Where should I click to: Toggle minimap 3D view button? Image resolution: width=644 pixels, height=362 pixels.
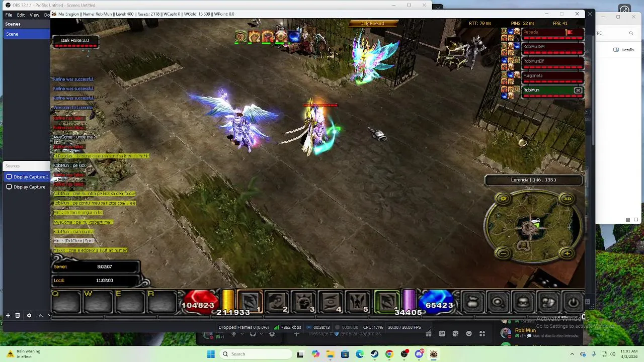pos(567,199)
